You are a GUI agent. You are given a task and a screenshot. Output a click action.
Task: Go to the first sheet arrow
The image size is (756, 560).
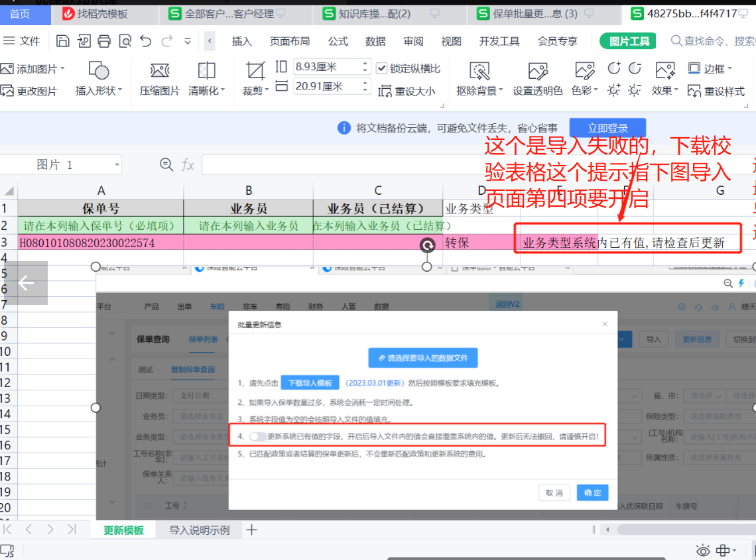[x=7, y=530]
